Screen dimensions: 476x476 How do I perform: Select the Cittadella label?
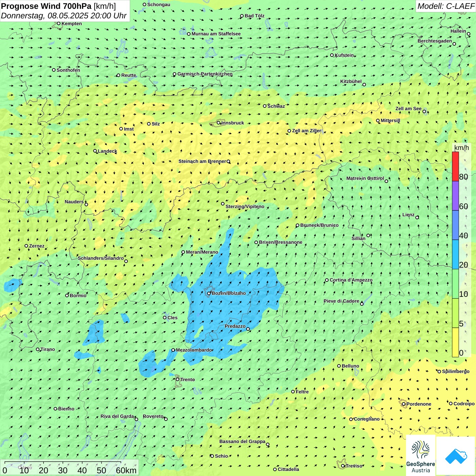pos(288,469)
